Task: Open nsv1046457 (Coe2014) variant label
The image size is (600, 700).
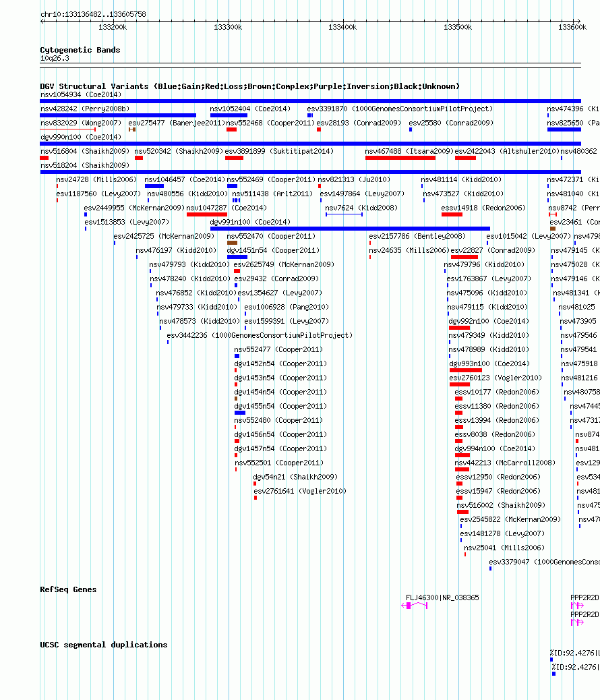Action: pos(185,179)
